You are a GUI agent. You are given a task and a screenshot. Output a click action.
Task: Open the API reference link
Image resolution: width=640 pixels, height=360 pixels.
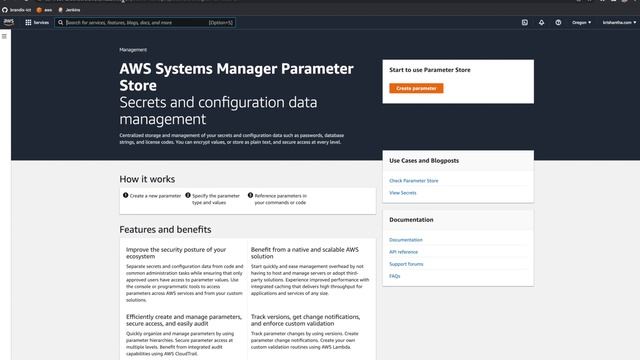(403, 252)
